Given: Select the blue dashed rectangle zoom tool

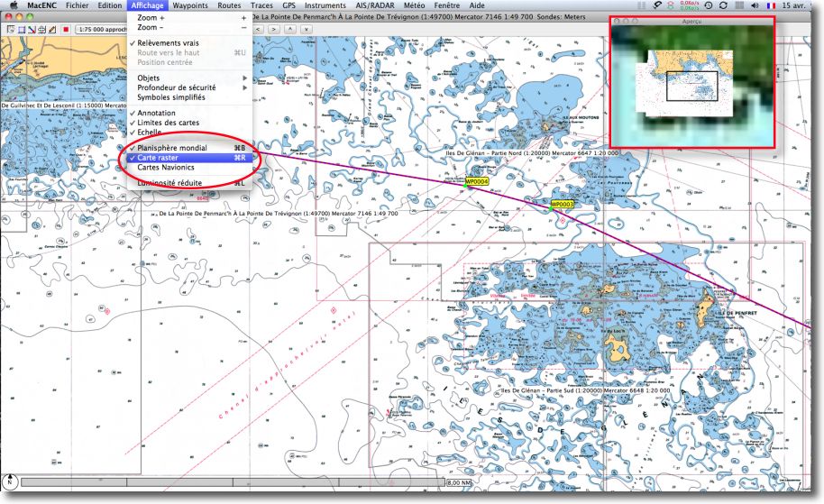Looking at the screenshot, I should [x=22, y=30].
